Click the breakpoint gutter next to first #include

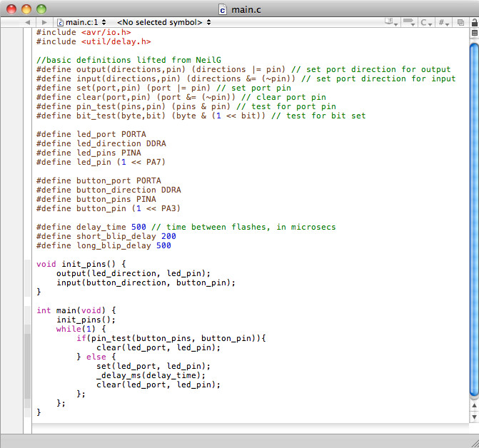[x=11, y=32]
